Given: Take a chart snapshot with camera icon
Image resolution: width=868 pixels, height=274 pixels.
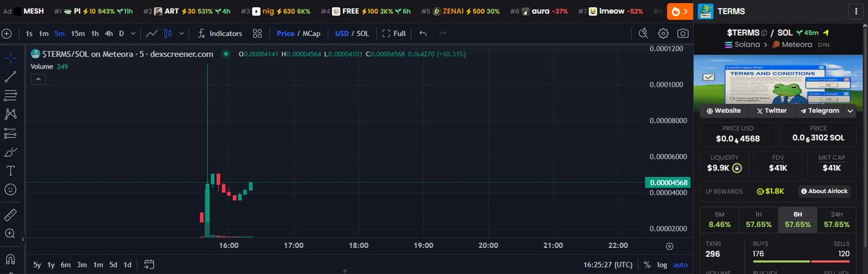Looking at the screenshot, I should coord(683,33).
